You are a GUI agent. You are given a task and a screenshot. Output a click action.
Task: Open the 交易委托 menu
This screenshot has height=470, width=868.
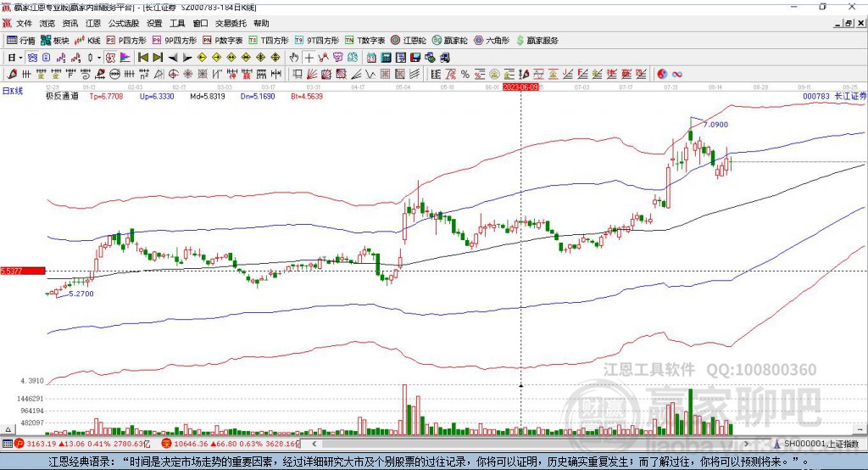(x=231, y=23)
